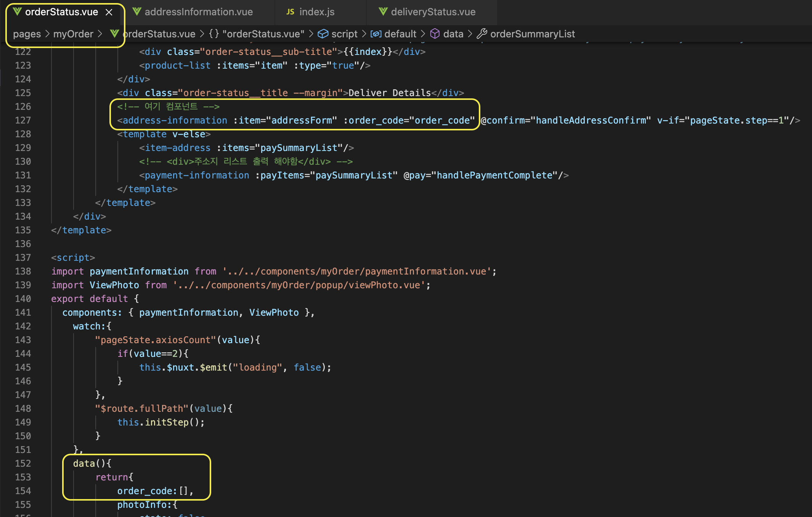Open the "orderStatus.vue" module breadcrumb

point(263,34)
